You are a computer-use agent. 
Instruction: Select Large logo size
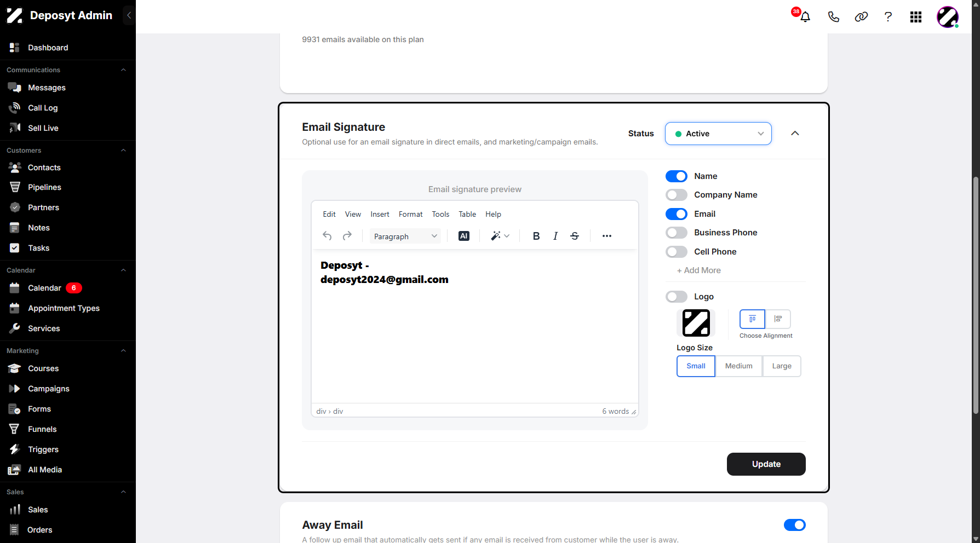click(x=782, y=366)
